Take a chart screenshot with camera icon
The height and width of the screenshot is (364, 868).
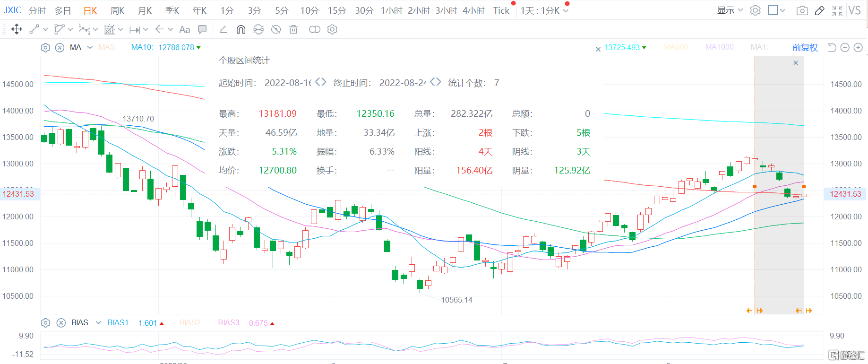[x=802, y=10]
